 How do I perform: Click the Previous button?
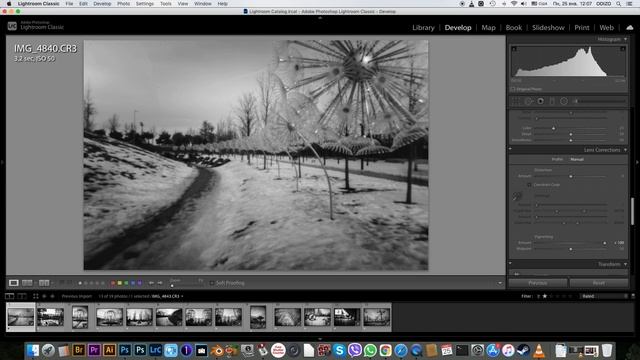(538, 283)
